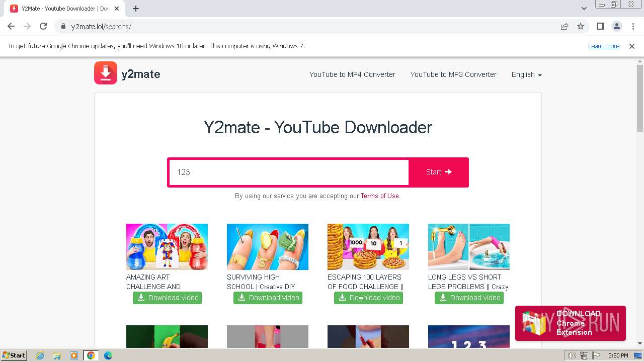Bookmark this tab with the star icon

581,26
